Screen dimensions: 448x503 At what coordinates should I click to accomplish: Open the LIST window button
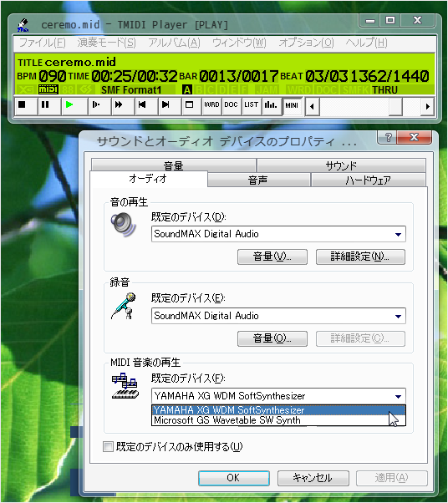251,105
